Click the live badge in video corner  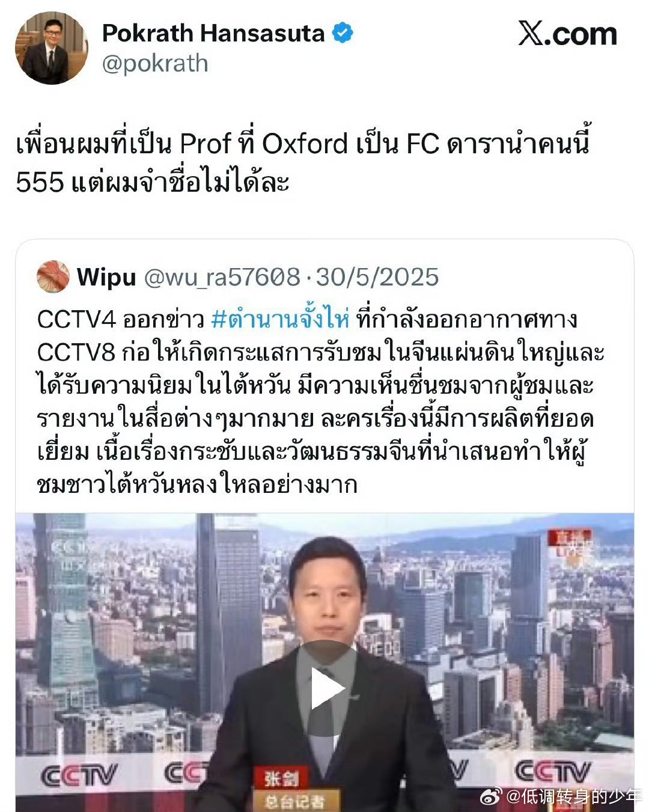pyautogui.click(x=569, y=548)
